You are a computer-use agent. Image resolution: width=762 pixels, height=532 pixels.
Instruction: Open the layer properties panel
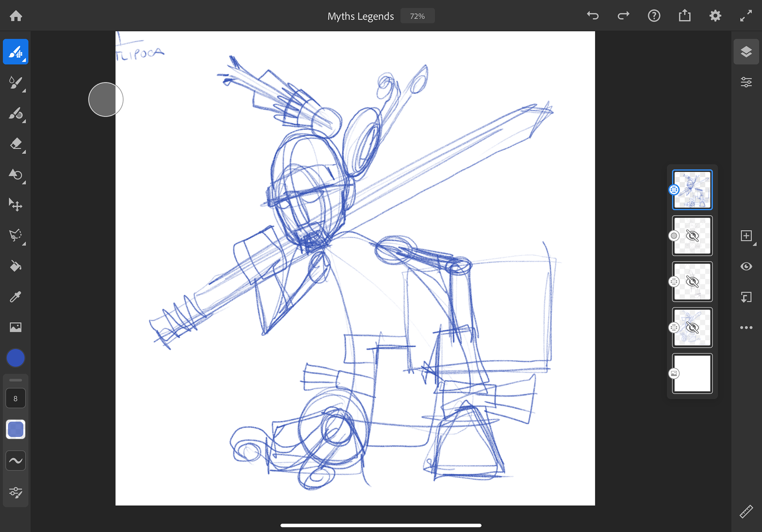click(746, 83)
